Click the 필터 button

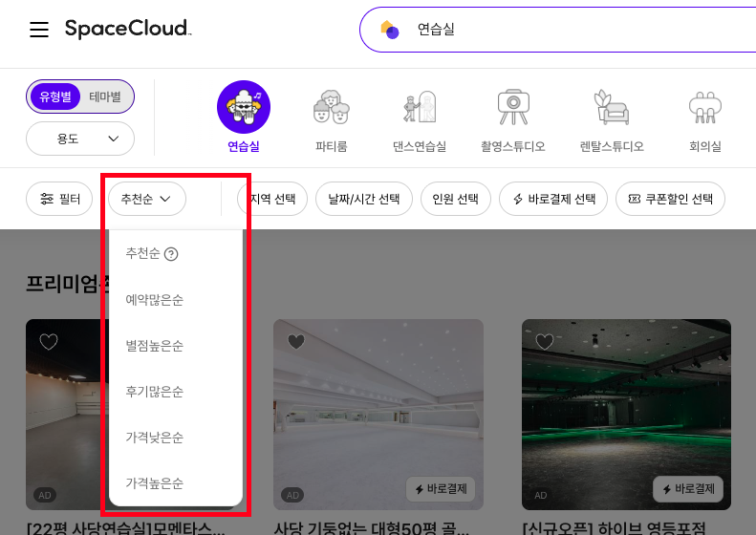pyautogui.click(x=59, y=199)
